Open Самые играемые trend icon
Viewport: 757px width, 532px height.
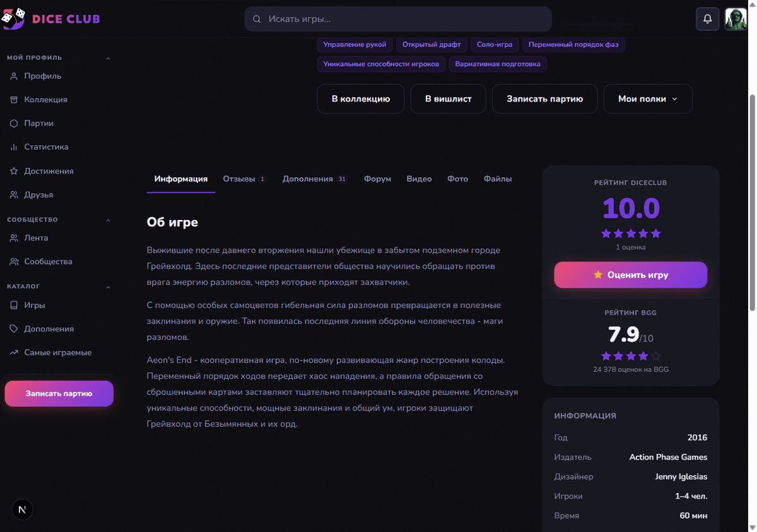(14, 352)
